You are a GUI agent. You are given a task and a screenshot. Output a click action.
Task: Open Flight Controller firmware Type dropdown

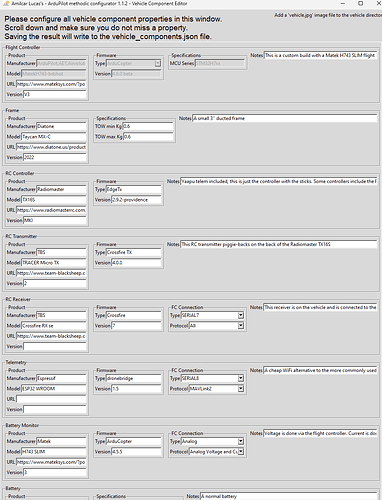pyautogui.click(x=158, y=63)
